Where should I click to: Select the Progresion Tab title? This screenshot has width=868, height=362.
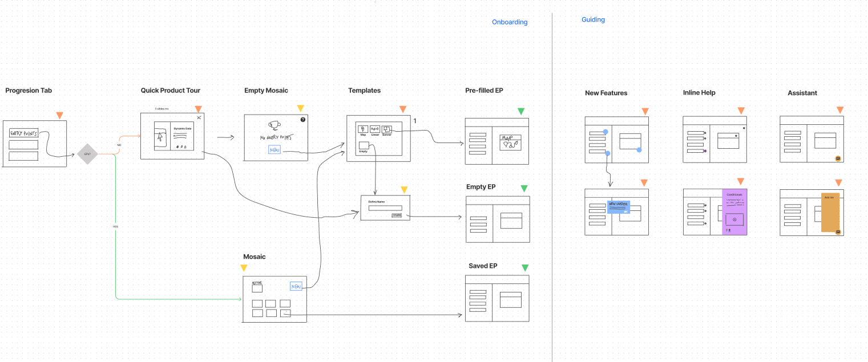[29, 90]
